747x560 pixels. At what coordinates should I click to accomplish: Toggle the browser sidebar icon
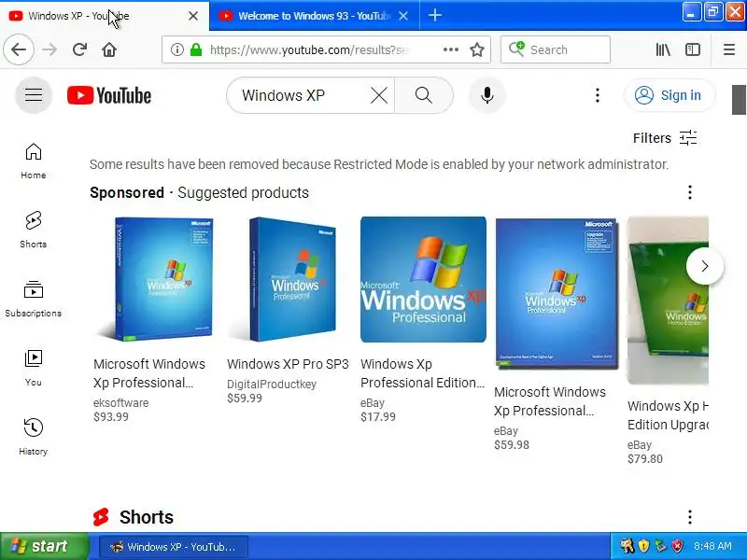(x=693, y=49)
